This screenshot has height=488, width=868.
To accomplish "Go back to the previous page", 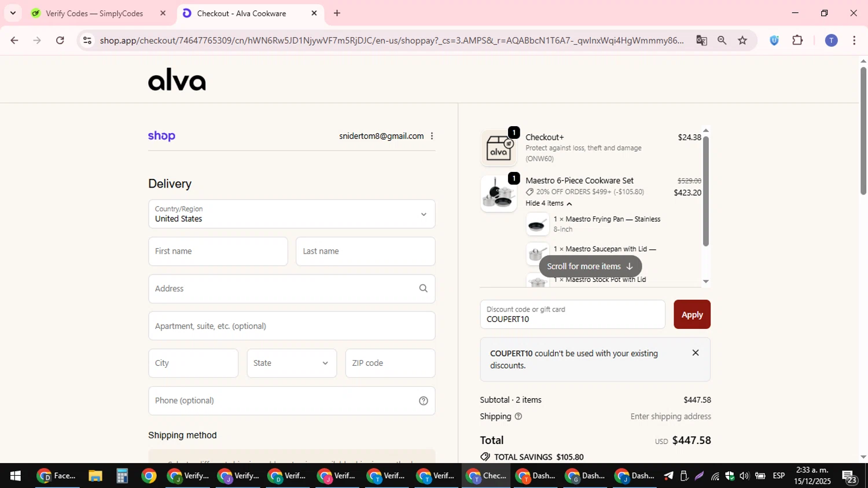I will pos(14,40).
